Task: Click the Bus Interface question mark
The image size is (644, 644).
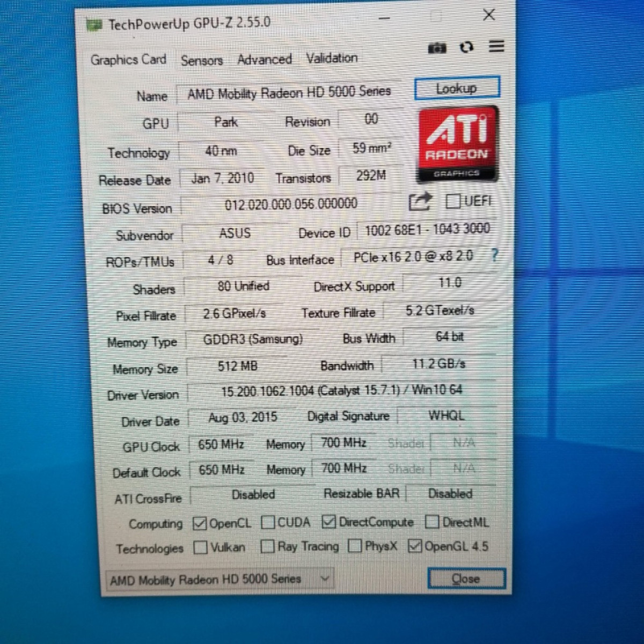Action: pyautogui.click(x=494, y=255)
